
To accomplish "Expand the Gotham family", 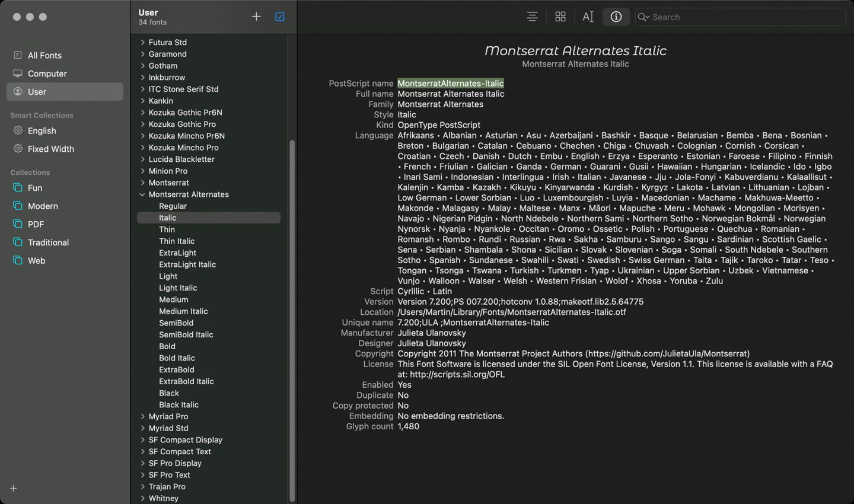I will [142, 66].
